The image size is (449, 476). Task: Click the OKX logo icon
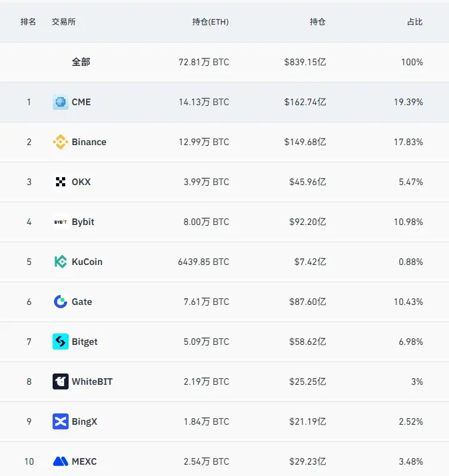[61, 182]
